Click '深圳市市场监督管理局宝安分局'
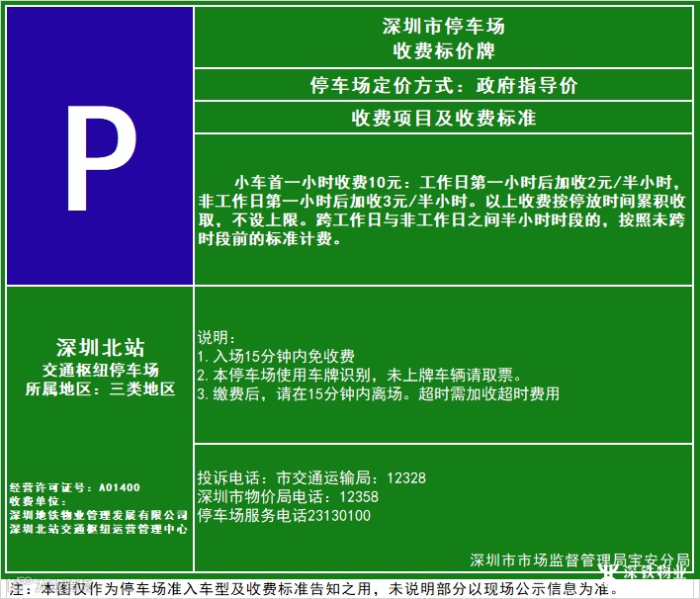The width and height of the screenshot is (700, 599). [579, 559]
